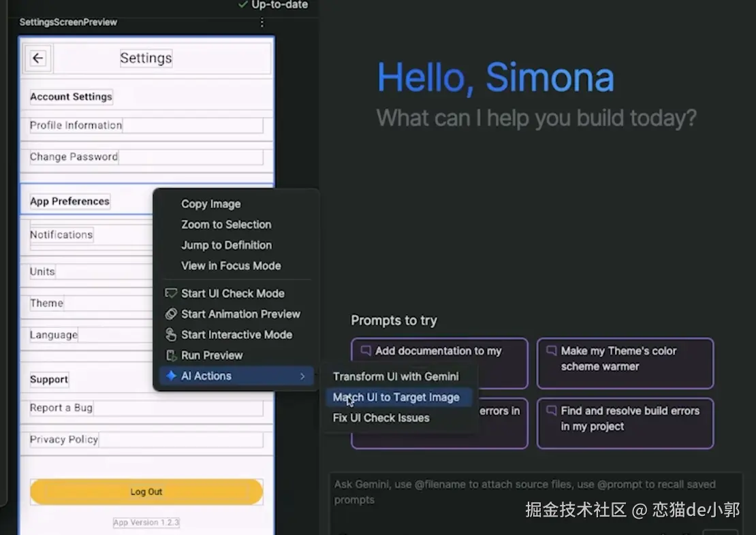
Task: Click the chat icon on warmer theme prompt
Action: tap(551, 351)
